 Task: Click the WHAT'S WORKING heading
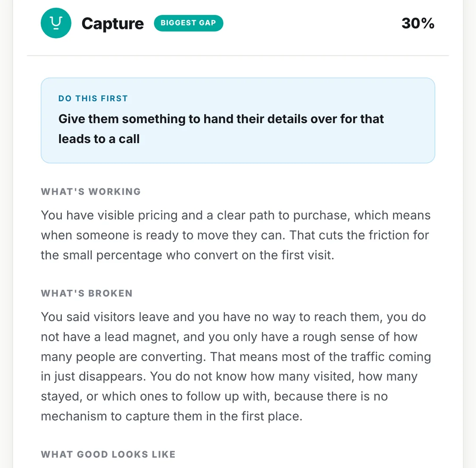coord(91,192)
